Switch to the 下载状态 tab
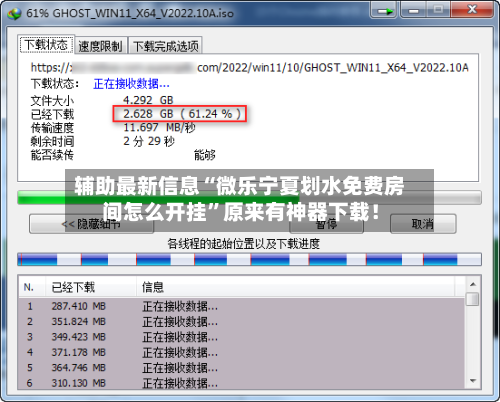Image resolution: width=500 pixels, height=402 pixels. click(x=46, y=44)
